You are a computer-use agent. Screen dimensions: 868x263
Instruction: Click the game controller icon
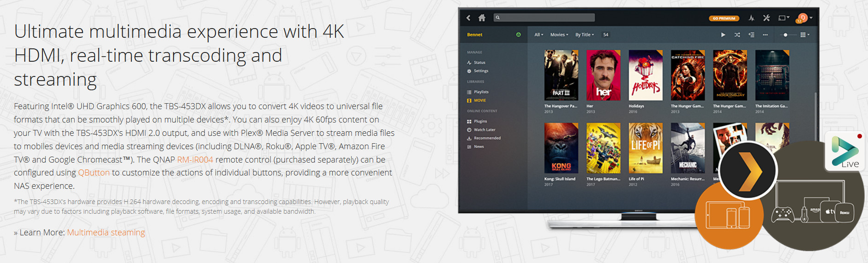point(783,214)
